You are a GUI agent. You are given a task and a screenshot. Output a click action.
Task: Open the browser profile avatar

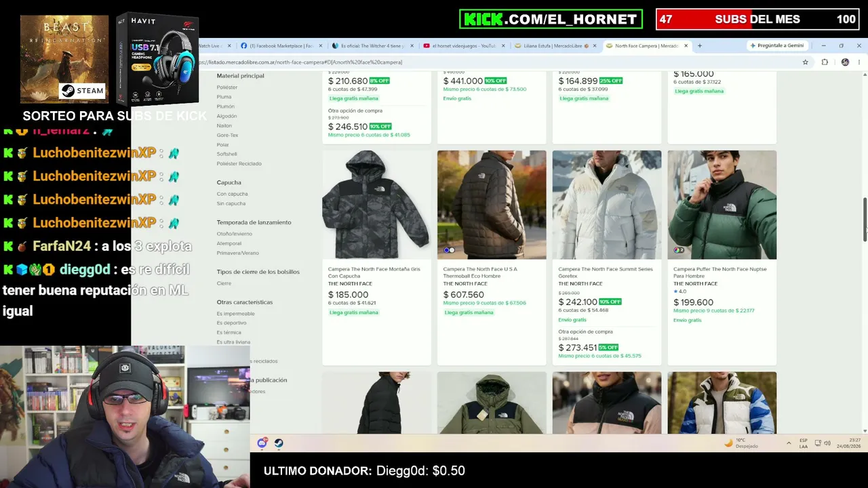(845, 62)
